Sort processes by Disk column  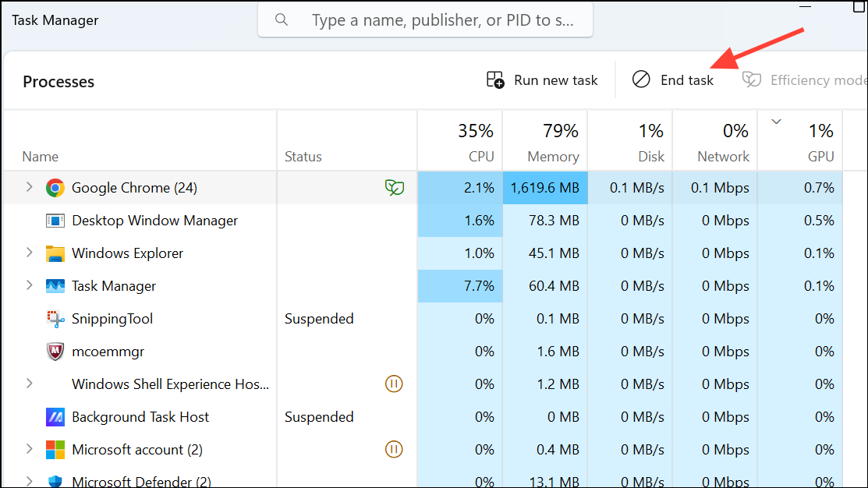coord(630,141)
